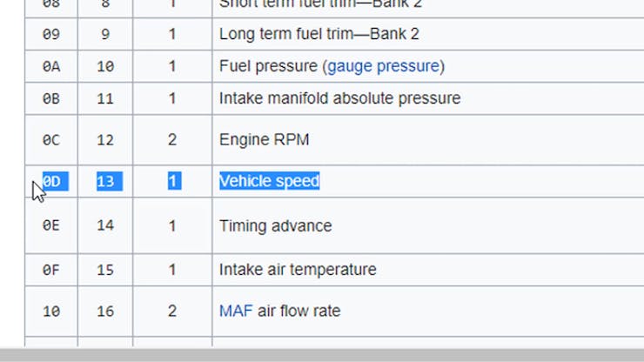
Task: Open the MAF link
Action: point(236,311)
